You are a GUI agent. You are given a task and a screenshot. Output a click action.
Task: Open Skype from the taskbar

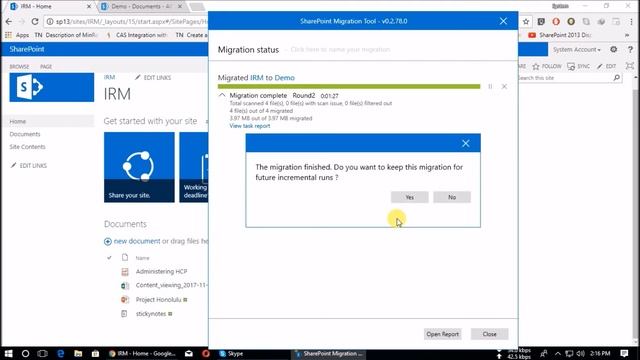[x=231, y=353]
